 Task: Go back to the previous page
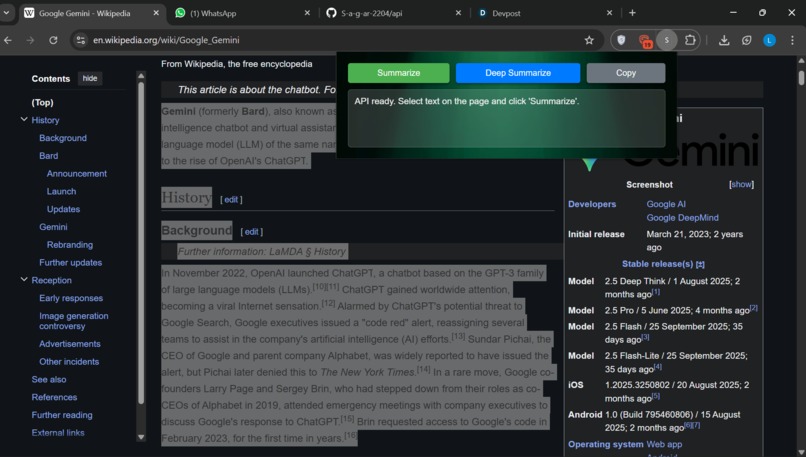coord(8,40)
